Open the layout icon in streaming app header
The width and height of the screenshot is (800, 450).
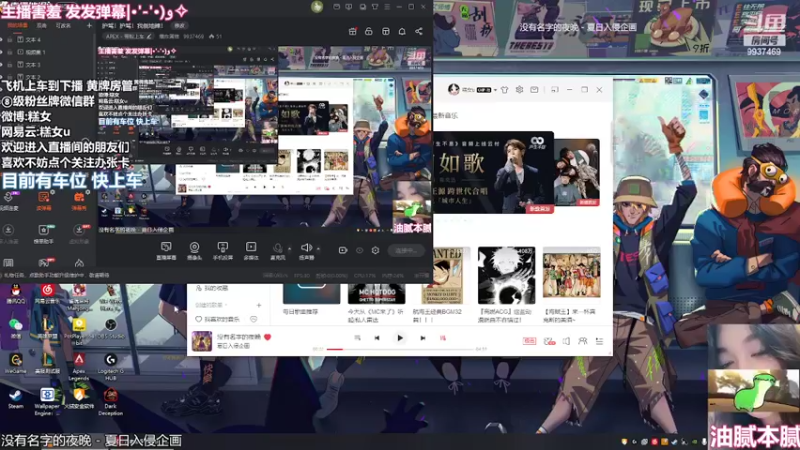(x=386, y=32)
